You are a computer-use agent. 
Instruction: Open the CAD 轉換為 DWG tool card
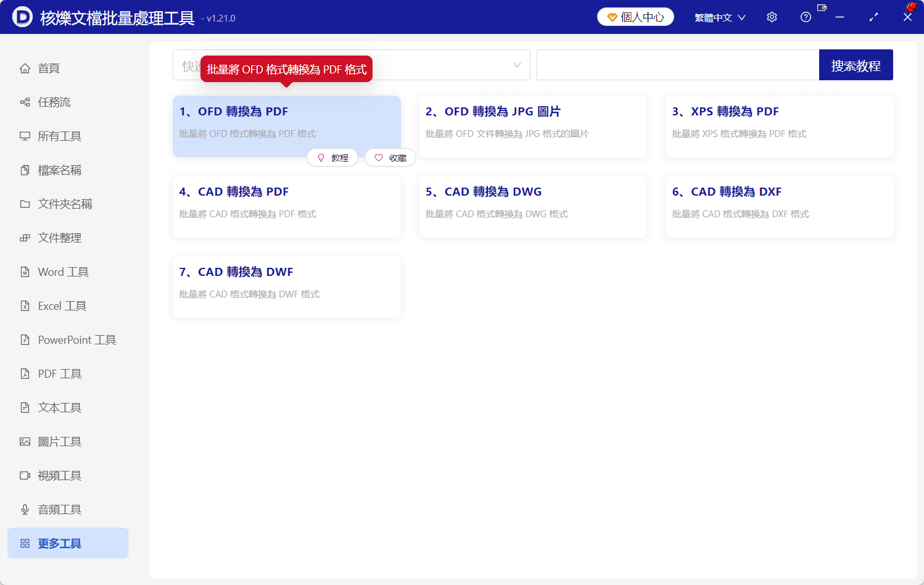point(532,207)
